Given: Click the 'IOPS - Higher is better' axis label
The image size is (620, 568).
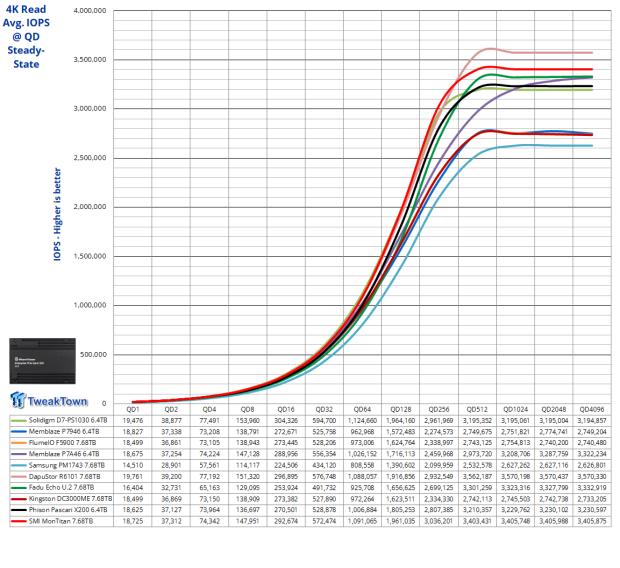Looking at the screenshot, I should (x=57, y=214).
